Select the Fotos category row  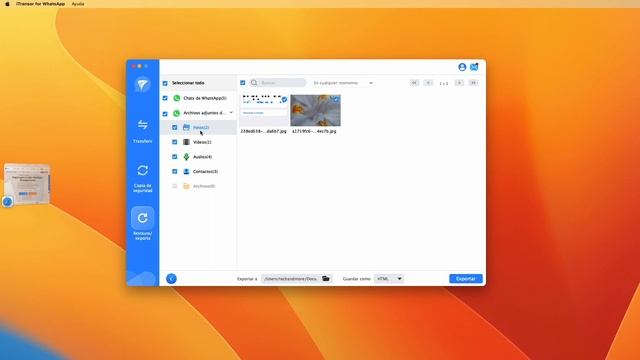click(198, 127)
